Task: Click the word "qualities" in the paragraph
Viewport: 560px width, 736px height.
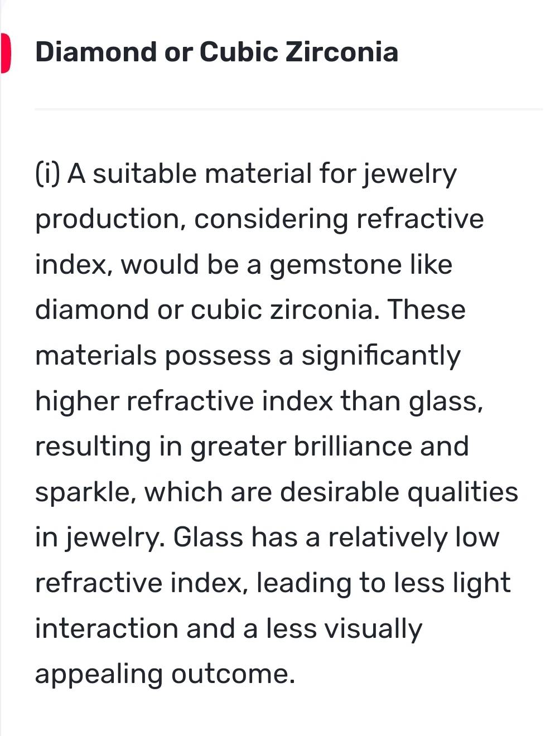Action: click(462, 493)
